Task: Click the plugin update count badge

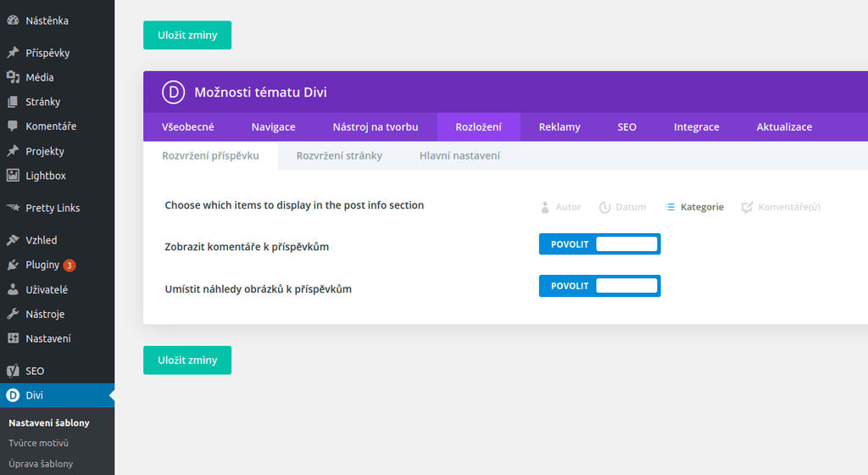Action: 70,265
